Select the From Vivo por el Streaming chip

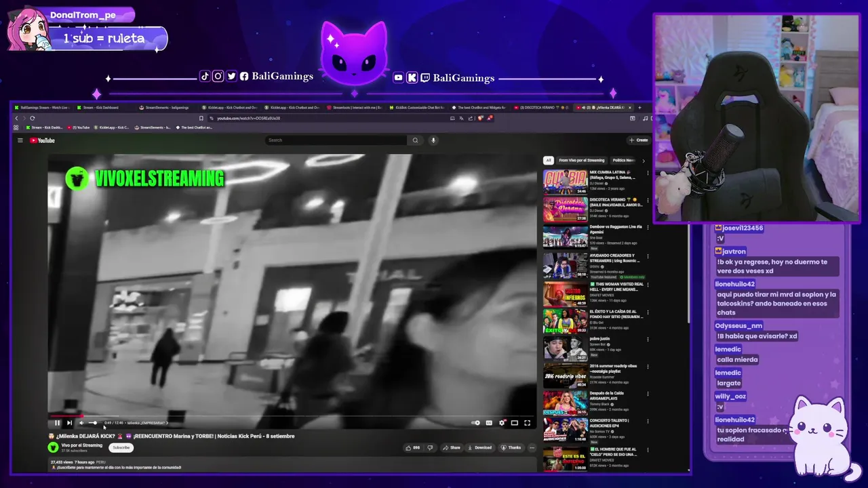[581, 161]
